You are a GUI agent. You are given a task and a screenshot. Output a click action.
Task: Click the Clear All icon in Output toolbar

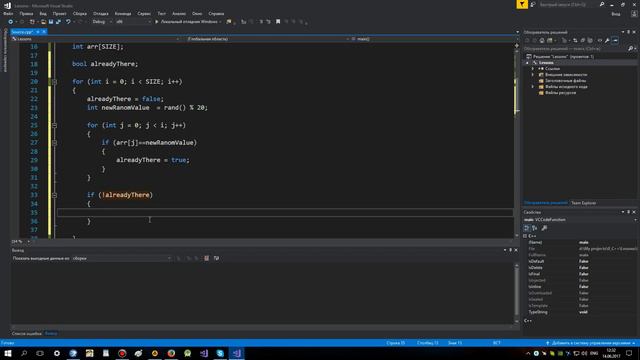[x=207, y=258]
